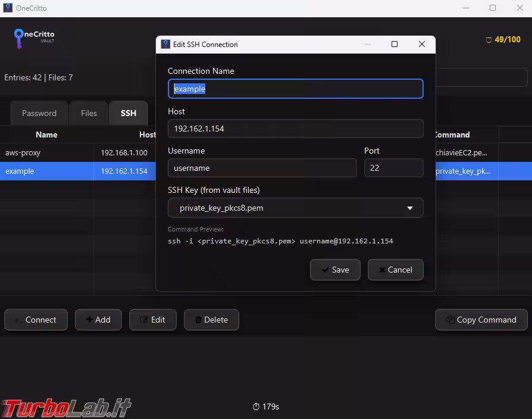Switch to the Files tab
The image size is (532, 419).
[x=88, y=112]
